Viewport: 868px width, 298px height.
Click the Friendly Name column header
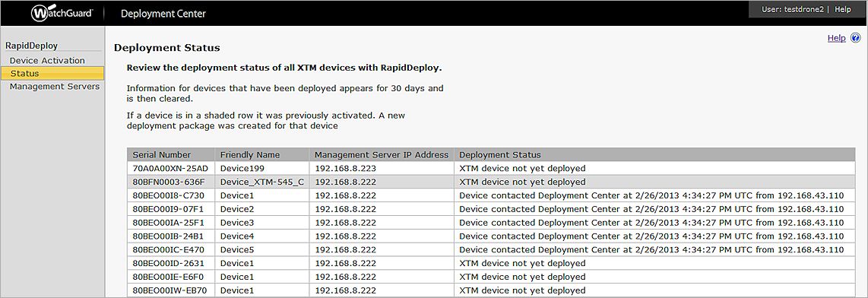(261, 154)
